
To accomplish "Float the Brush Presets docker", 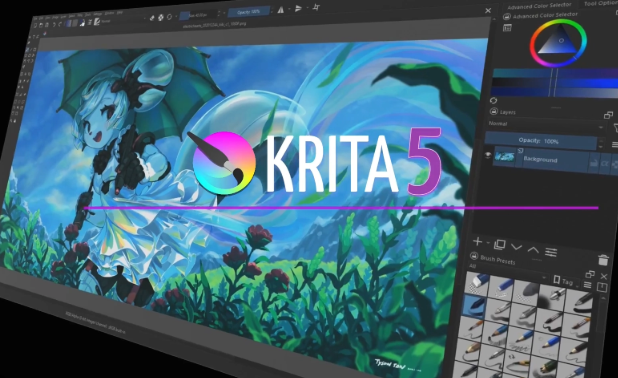I will tap(590, 274).
